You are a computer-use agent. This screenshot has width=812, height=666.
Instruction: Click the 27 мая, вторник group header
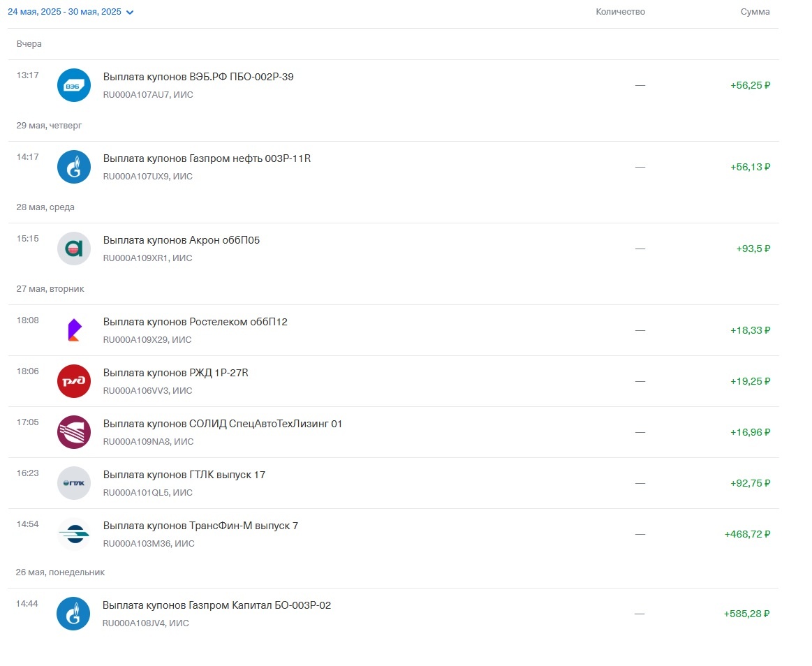tap(50, 289)
